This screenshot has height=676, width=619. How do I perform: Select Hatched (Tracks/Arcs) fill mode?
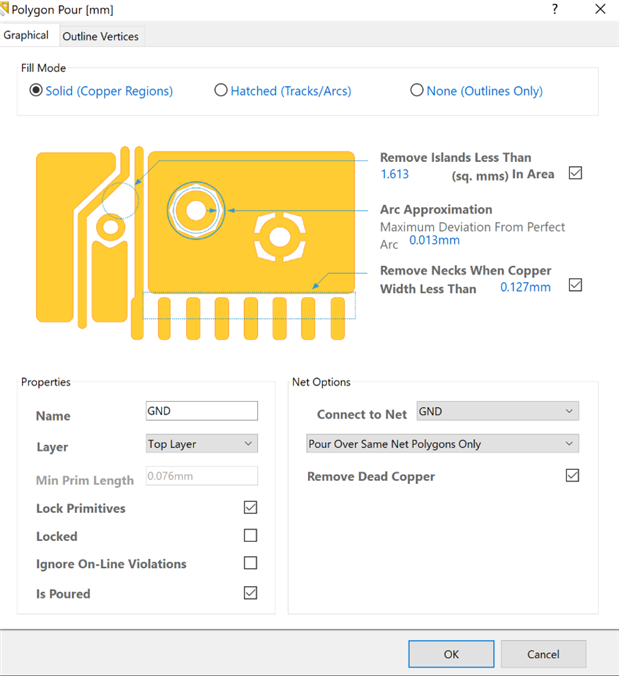221,91
